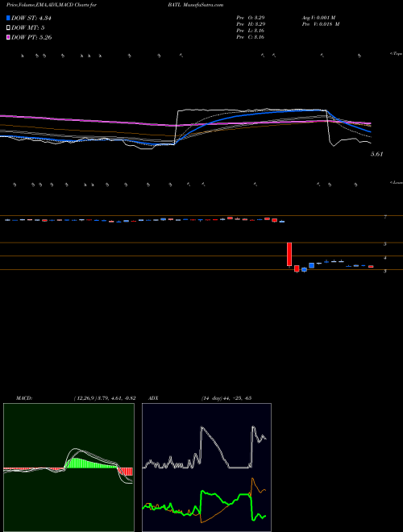The height and width of the screenshot is (532, 403).
Task: Click the '<Tops' marker row label
Action: click(396, 54)
